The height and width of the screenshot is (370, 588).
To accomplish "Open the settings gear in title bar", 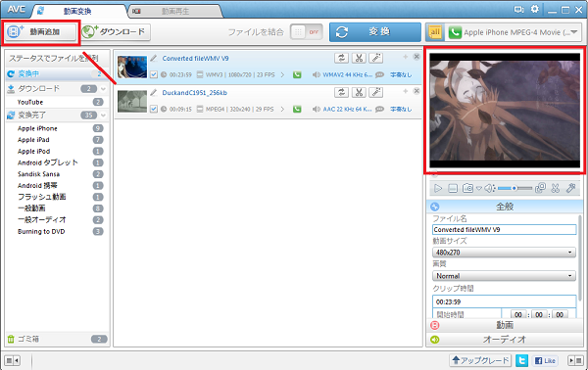I will pyautogui.click(x=535, y=9).
